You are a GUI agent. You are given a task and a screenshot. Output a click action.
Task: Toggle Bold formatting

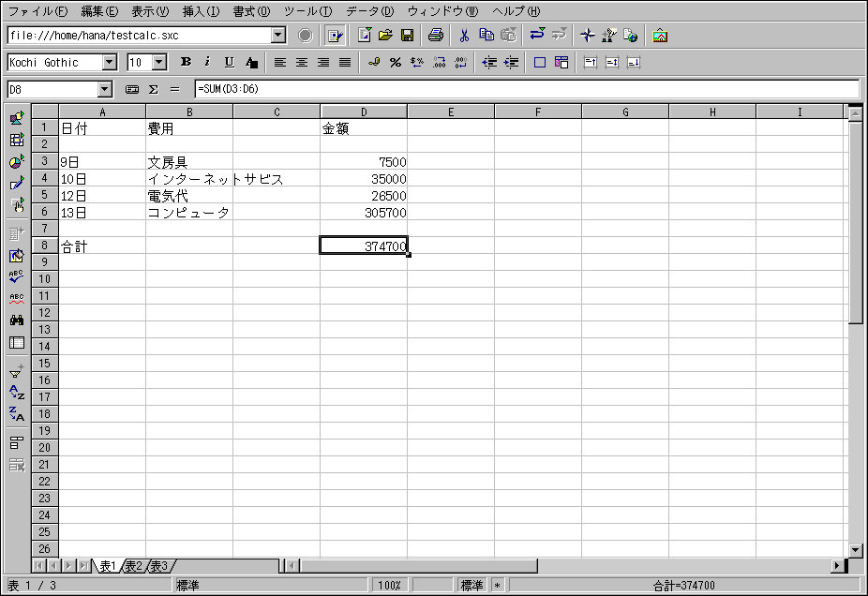pos(186,63)
